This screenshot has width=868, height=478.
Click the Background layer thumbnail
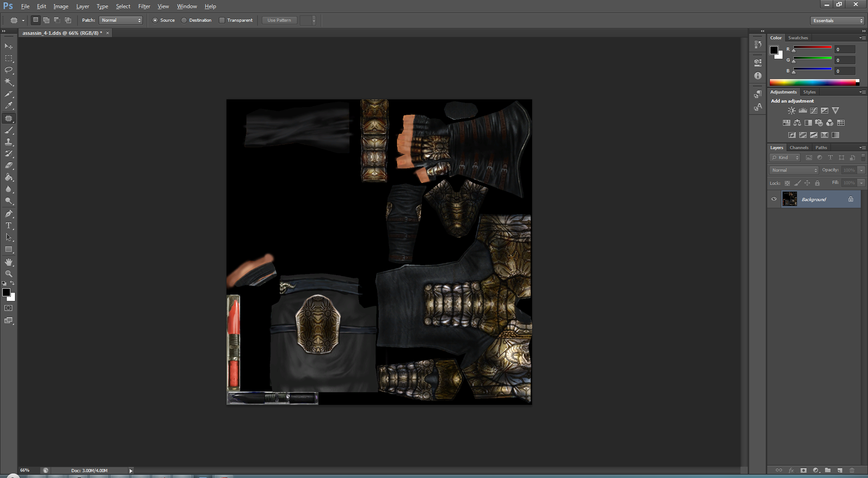click(790, 199)
